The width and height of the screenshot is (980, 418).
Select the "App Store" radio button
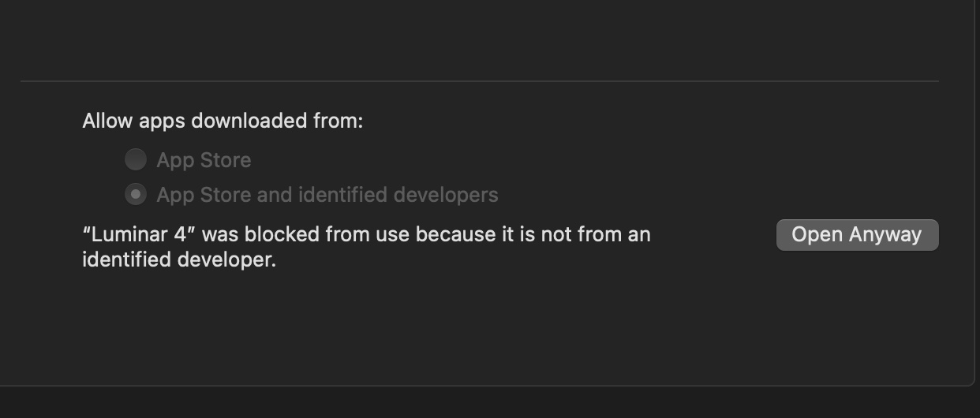pos(136,160)
